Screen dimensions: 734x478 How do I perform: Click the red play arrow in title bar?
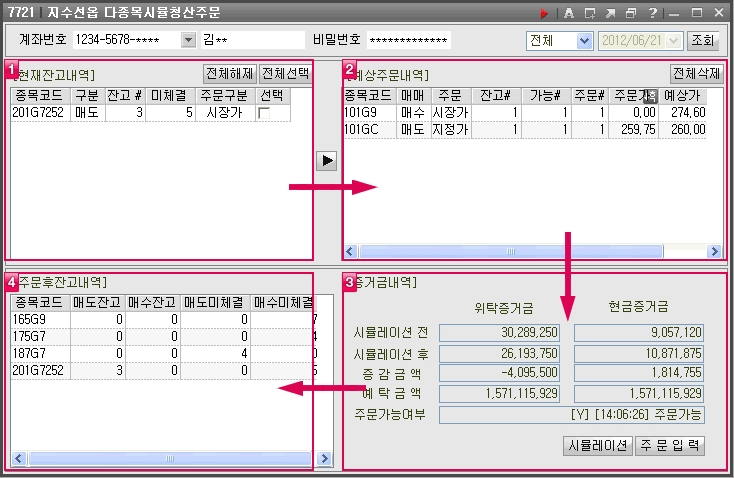(544, 13)
